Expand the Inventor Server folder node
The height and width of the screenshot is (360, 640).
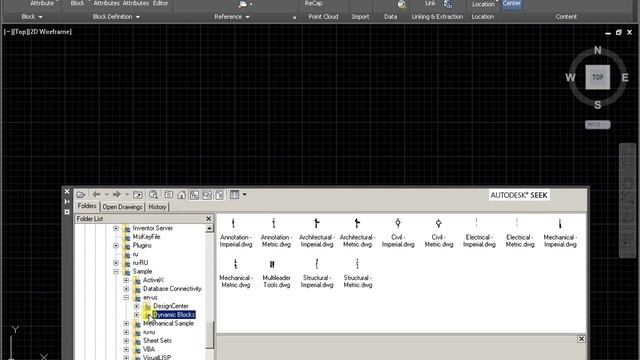(x=116, y=228)
